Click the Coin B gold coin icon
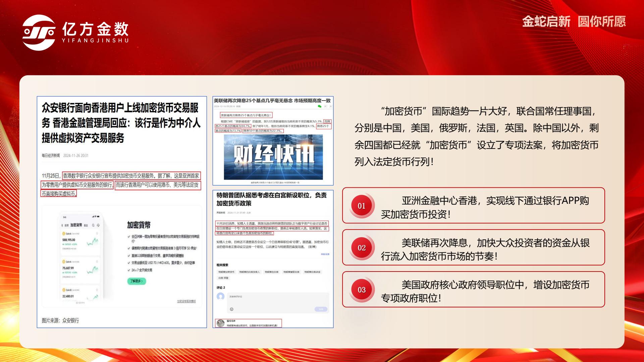This screenshot has height=362, width=644. [x=64, y=290]
